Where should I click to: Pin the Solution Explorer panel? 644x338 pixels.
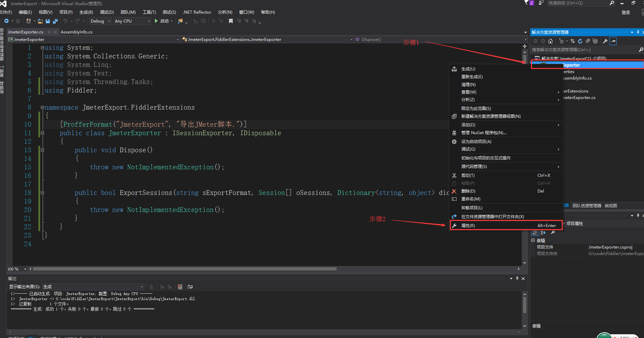(x=638, y=32)
